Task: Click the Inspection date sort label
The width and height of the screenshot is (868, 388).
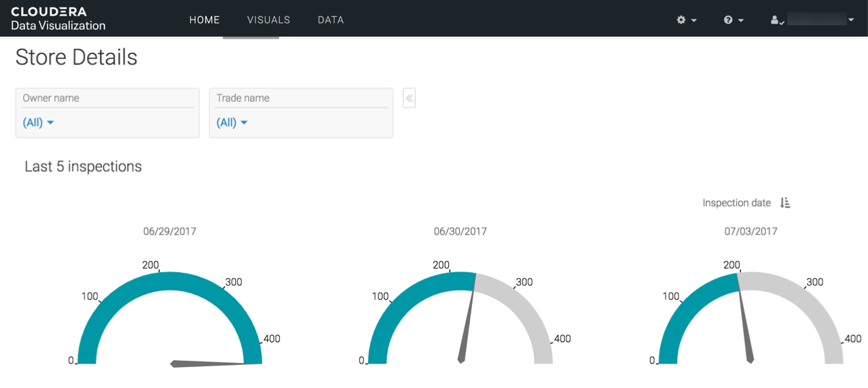Action: tap(736, 203)
